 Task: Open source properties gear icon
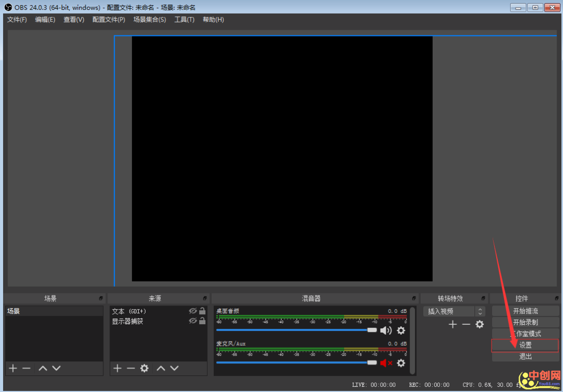[x=144, y=368]
